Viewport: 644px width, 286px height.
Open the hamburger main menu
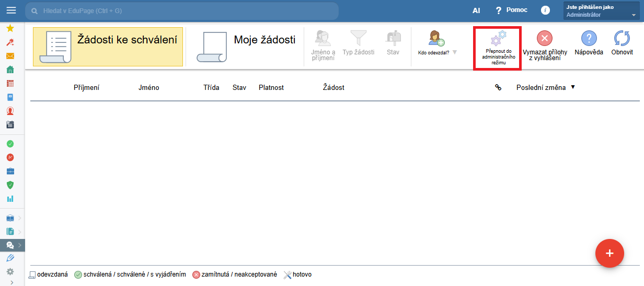click(11, 10)
